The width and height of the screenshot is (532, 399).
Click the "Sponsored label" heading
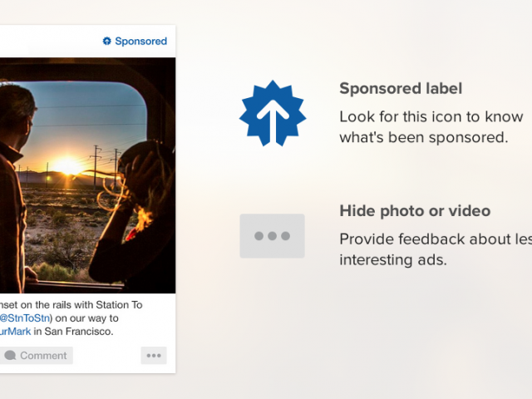401,88
